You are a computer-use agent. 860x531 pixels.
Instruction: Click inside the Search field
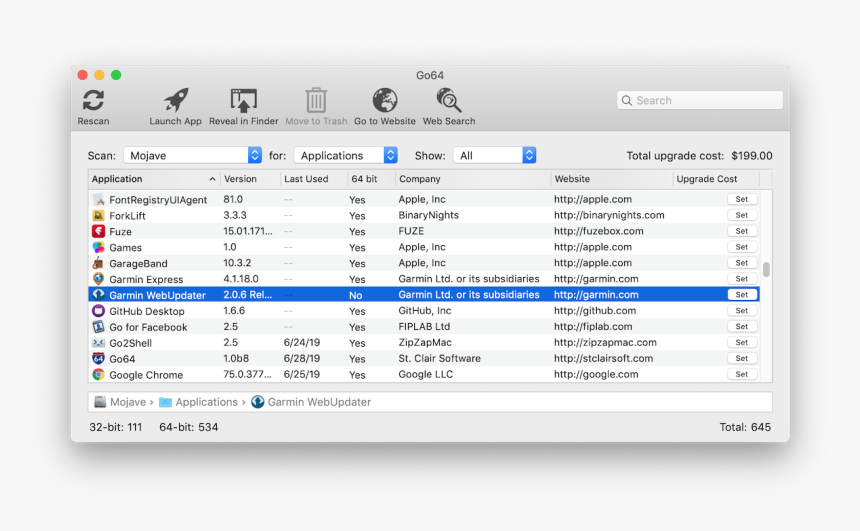click(x=700, y=100)
